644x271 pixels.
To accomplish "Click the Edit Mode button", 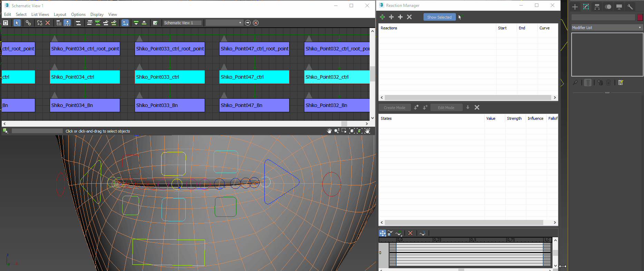I will point(446,108).
